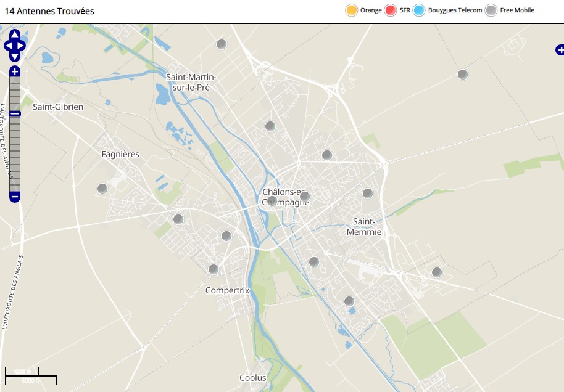Click the zoom slider handle
The height and width of the screenshot is (392, 564).
pos(15,113)
